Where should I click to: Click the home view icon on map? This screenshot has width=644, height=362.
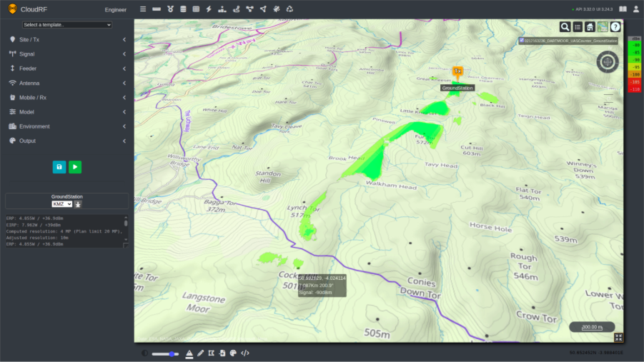[590, 27]
